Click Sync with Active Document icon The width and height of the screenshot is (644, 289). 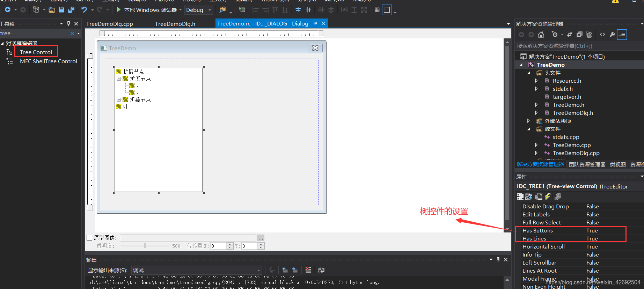(570, 35)
